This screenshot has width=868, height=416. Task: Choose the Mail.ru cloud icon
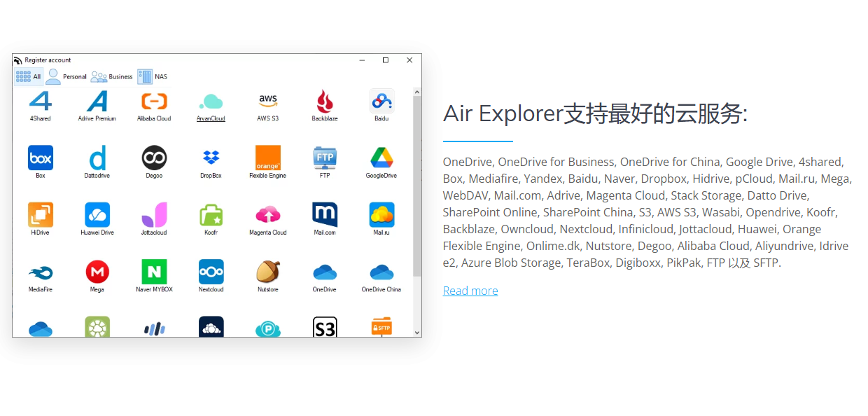tap(381, 215)
